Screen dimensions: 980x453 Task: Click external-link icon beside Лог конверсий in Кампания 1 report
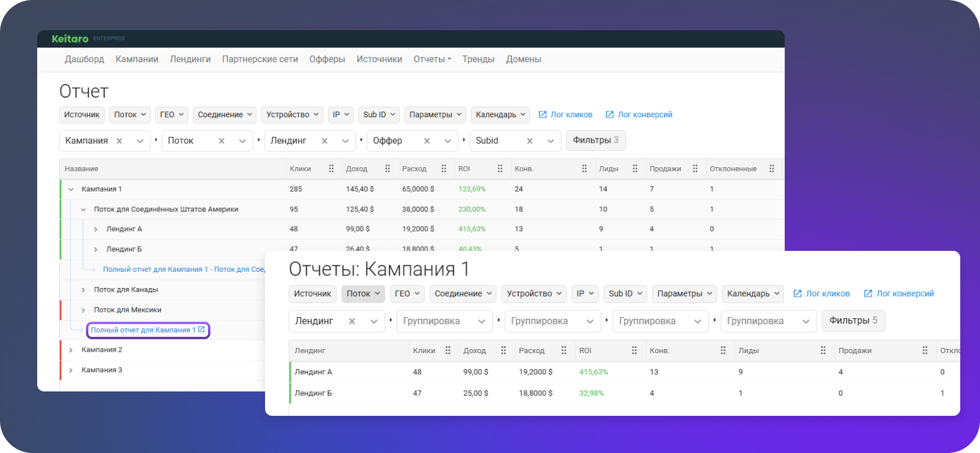point(868,293)
